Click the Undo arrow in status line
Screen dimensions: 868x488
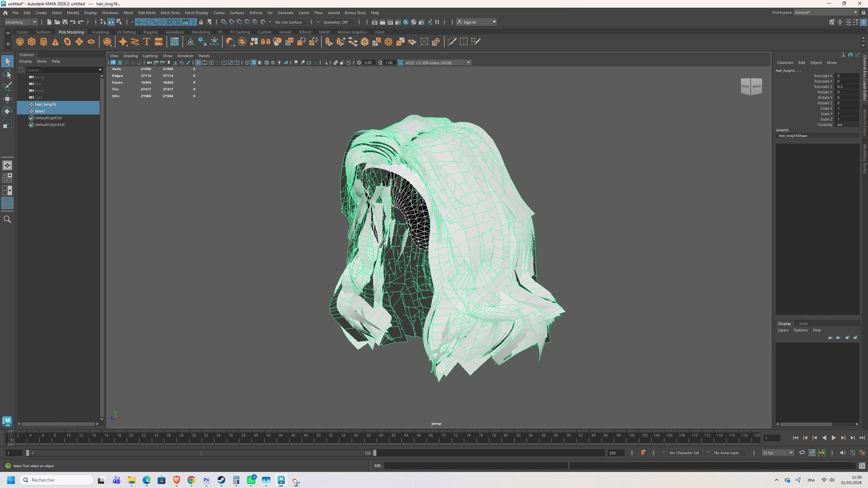[x=72, y=22]
